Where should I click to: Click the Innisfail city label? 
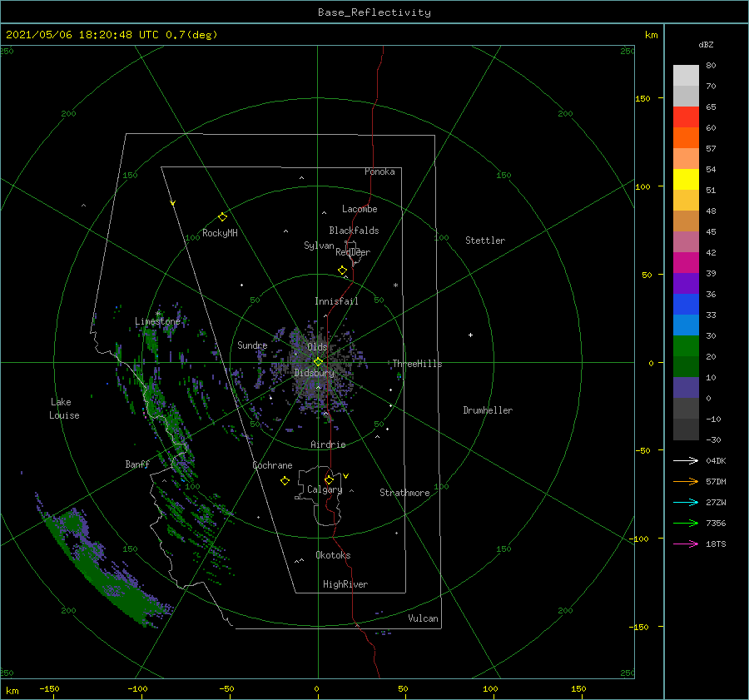click(336, 301)
